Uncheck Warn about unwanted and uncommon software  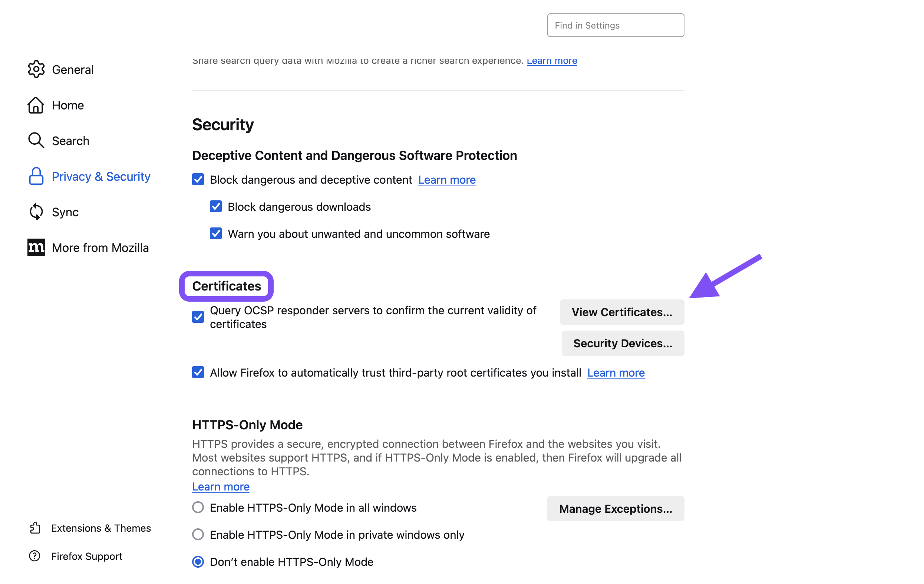216,233
